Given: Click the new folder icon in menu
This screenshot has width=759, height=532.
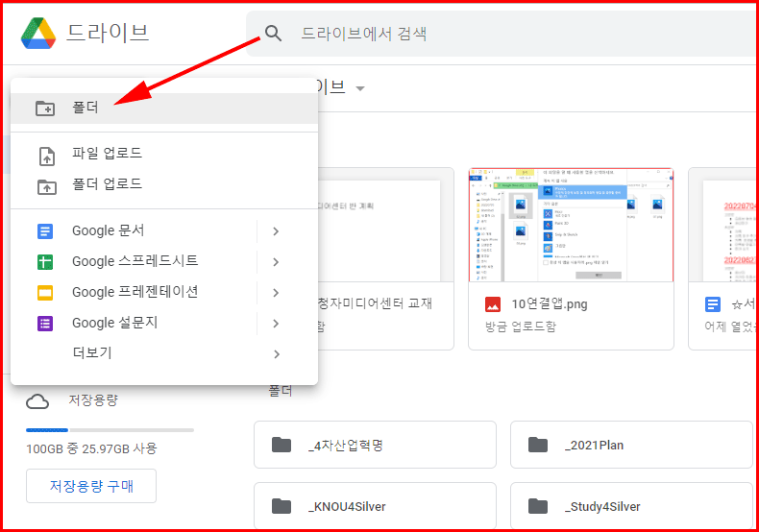Looking at the screenshot, I should point(45,108).
